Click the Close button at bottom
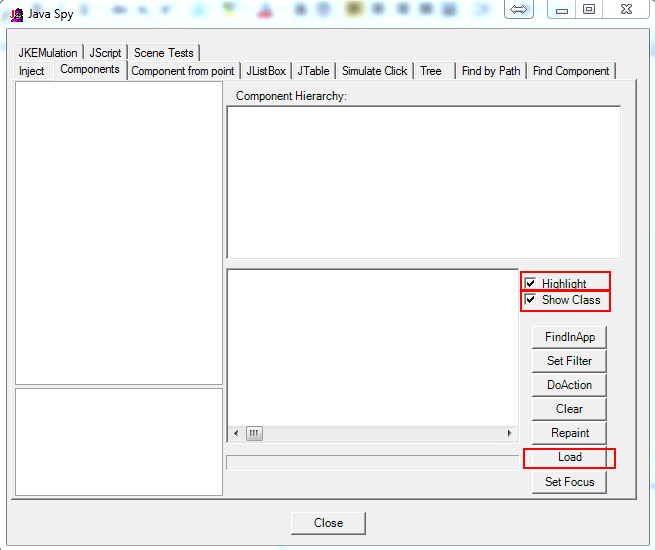The width and height of the screenshot is (655, 550). point(328,523)
